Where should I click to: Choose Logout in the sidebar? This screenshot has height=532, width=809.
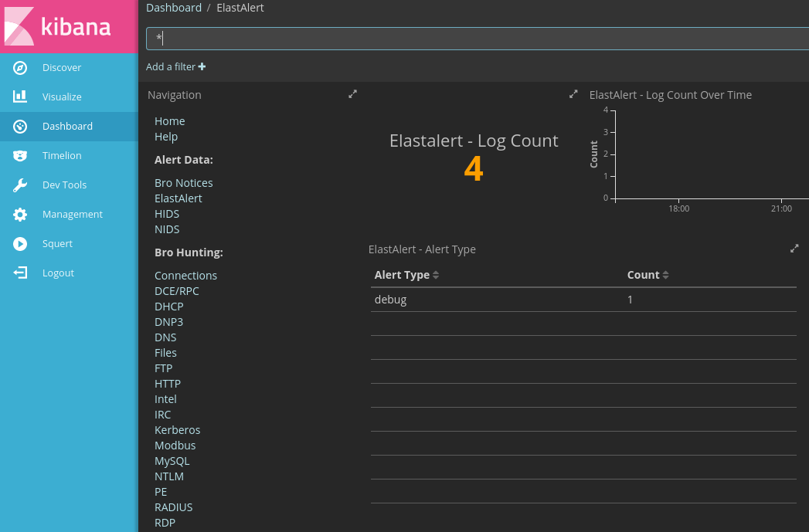pos(69,273)
